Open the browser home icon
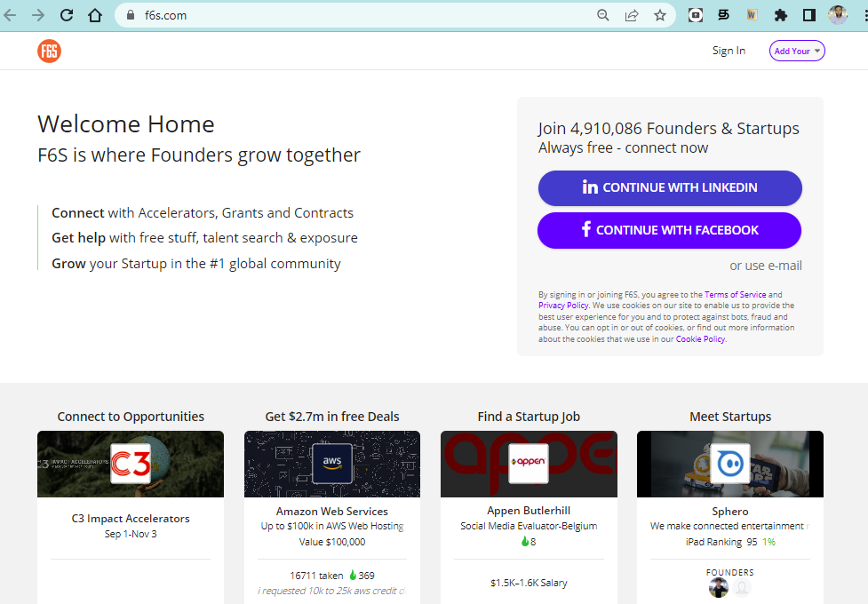The width and height of the screenshot is (868, 604). pyautogui.click(x=95, y=15)
